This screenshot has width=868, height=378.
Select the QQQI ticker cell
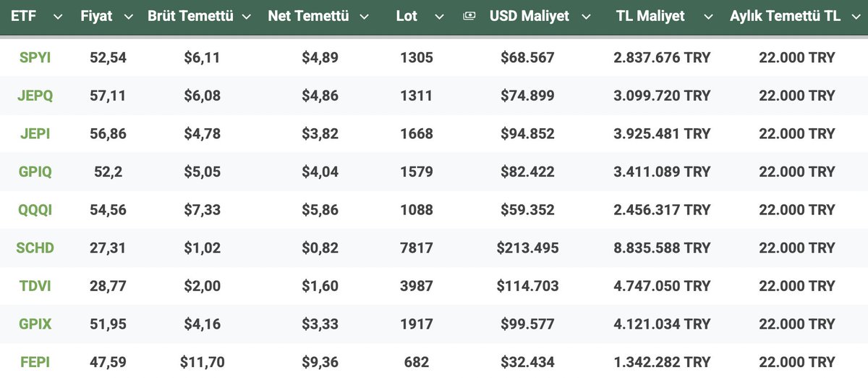pyautogui.click(x=35, y=209)
